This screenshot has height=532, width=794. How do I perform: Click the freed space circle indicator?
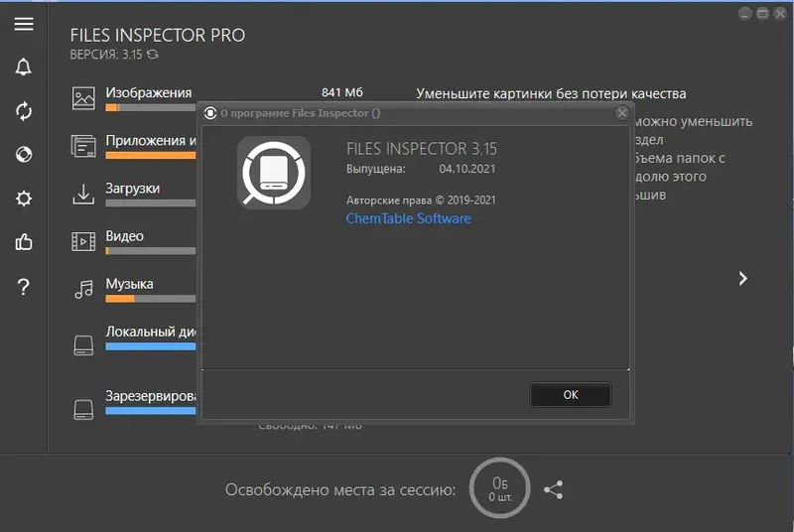[500, 488]
